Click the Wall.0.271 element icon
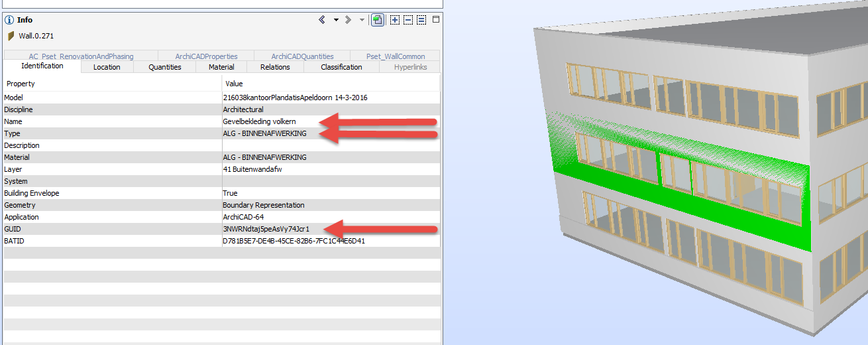Screen dimensions: 868x345 click(x=11, y=36)
